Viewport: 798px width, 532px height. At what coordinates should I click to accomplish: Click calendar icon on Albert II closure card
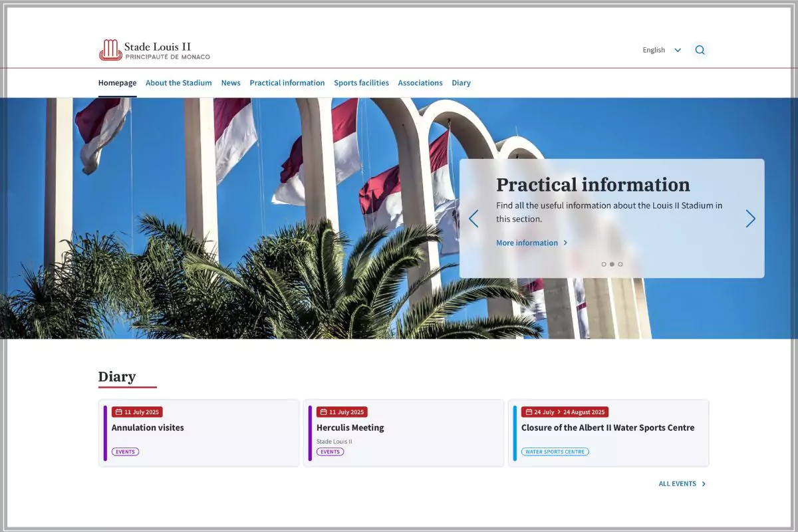pos(529,412)
